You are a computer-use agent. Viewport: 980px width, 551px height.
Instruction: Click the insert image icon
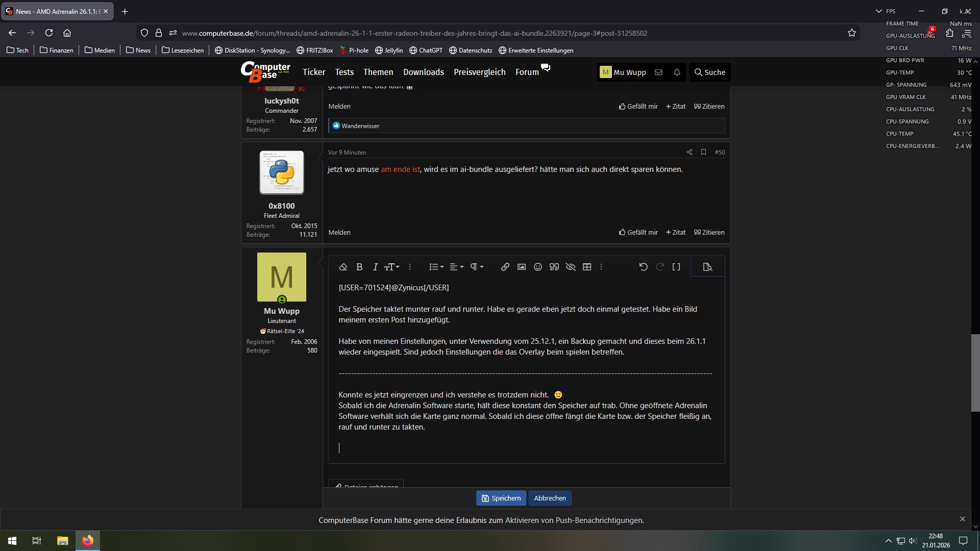tap(521, 267)
